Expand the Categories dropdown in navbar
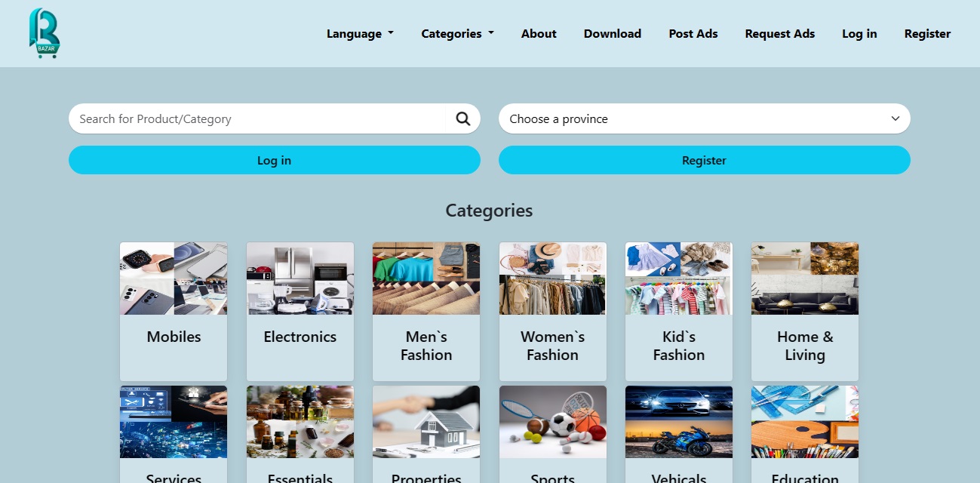980x483 pixels. click(458, 33)
